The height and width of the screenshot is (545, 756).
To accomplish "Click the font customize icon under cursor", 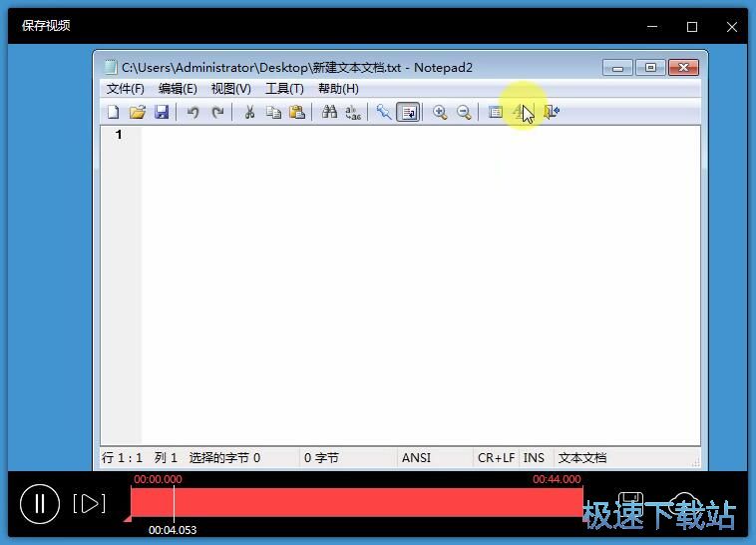I will click(520, 112).
